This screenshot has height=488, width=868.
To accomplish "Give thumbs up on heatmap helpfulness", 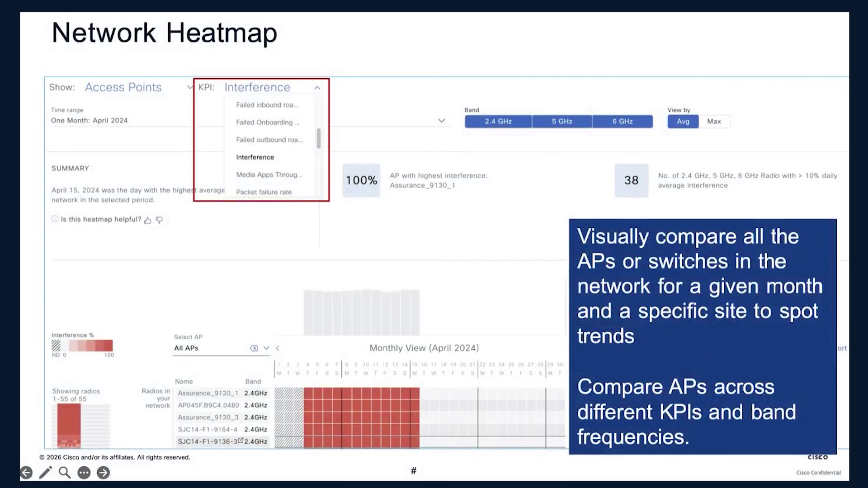I will (x=147, y=220).
